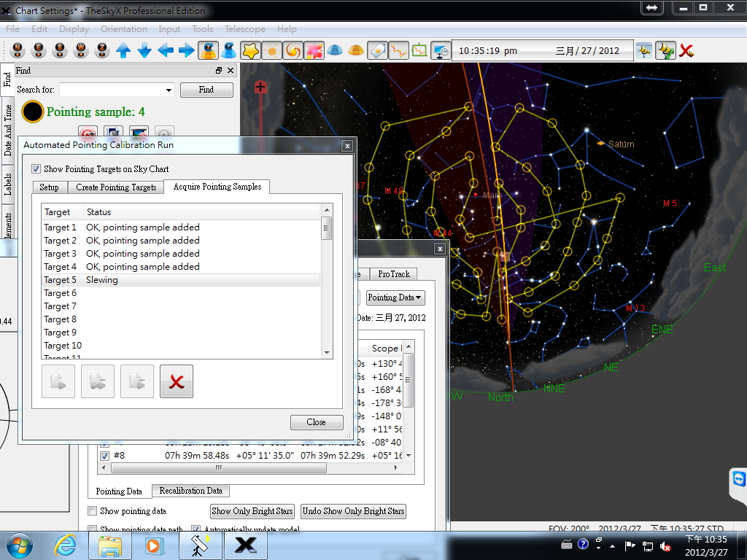Screen dimensions: 747x560
Task: Open the file explorer taskbar icon
Action: pos(110,545)
